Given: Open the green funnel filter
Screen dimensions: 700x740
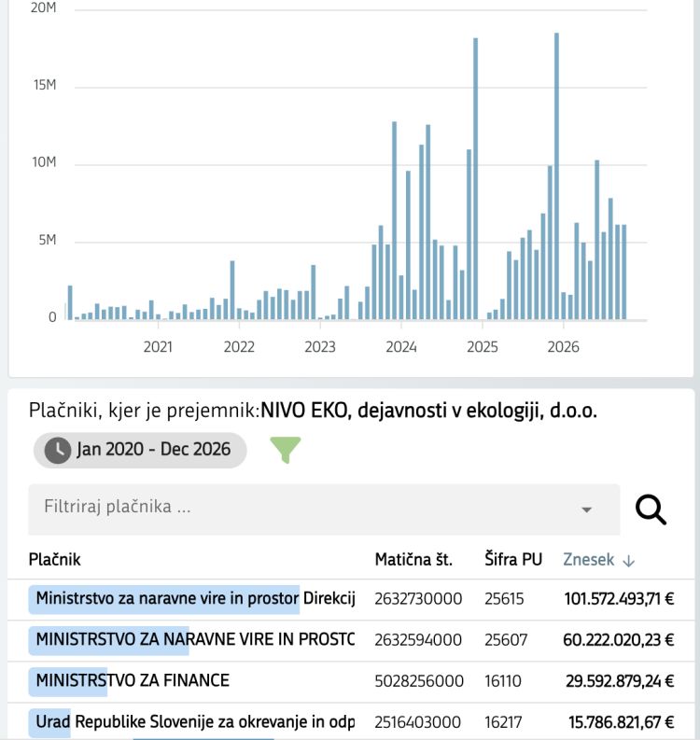Looking at the screenshot, I should pyautogui.click(x=285, y=449).
